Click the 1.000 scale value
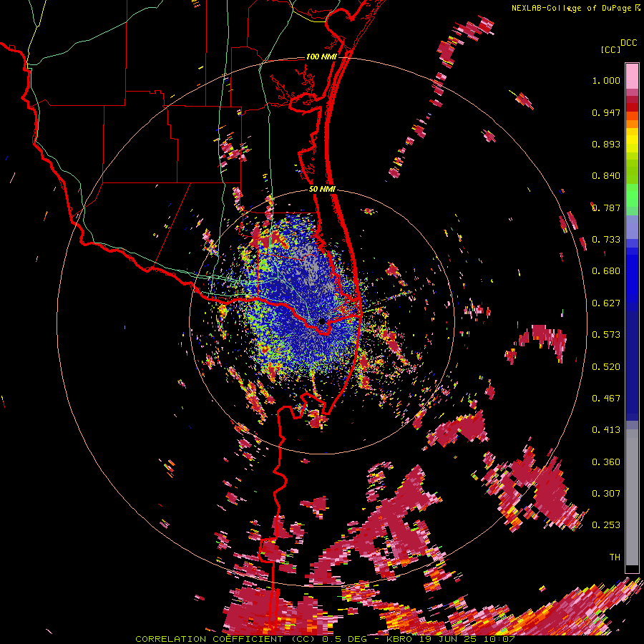This screenshot has height=644, width=644. click(x=606, y=80)
